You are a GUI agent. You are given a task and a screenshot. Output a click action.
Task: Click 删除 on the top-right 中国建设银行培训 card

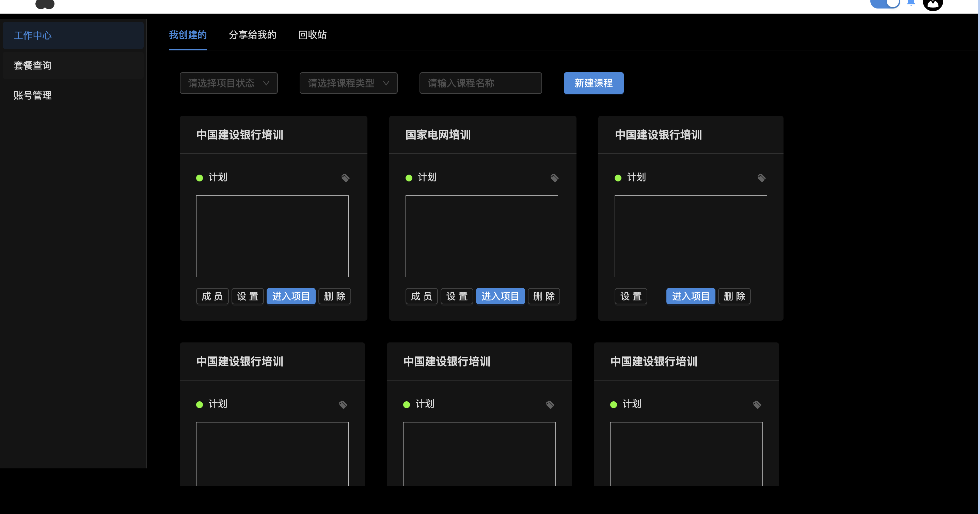[734, 296]
